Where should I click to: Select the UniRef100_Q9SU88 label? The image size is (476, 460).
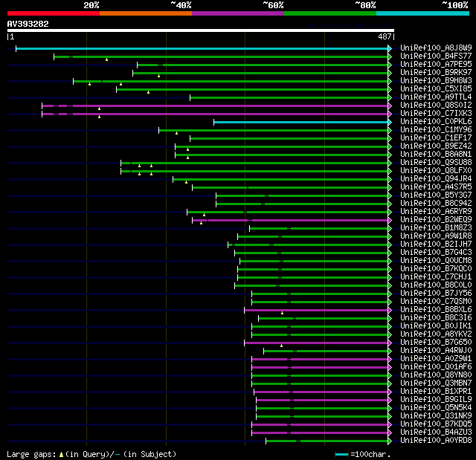tap(436, 163)
